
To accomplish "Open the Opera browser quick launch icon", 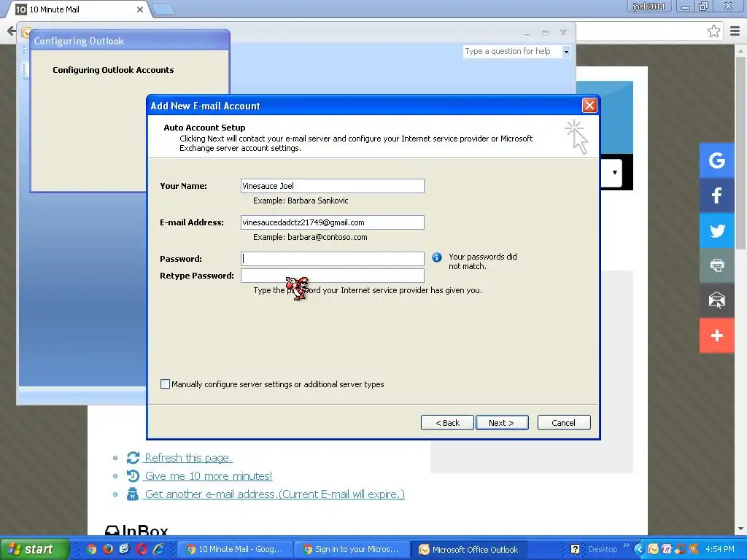I will 141,549.
